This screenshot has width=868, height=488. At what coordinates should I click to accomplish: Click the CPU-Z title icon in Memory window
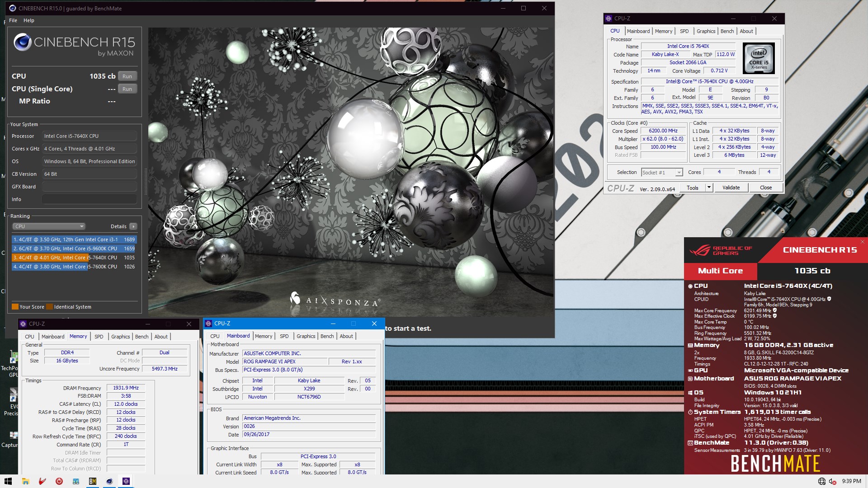click(23, 324)
